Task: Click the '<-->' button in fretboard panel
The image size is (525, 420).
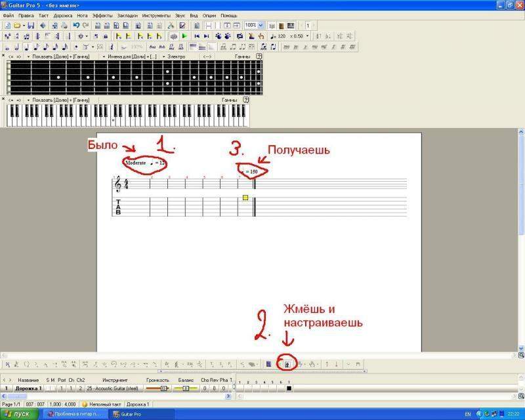Action: (207, 56)
